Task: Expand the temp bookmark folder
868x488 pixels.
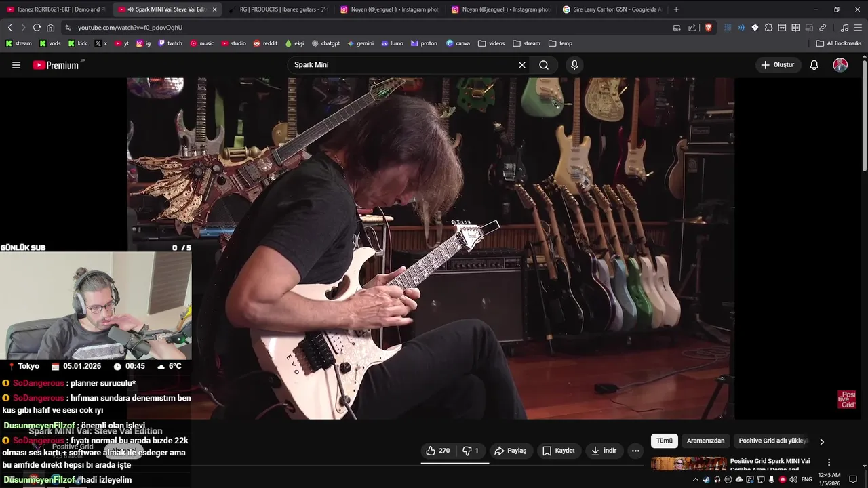Action: 561,43
